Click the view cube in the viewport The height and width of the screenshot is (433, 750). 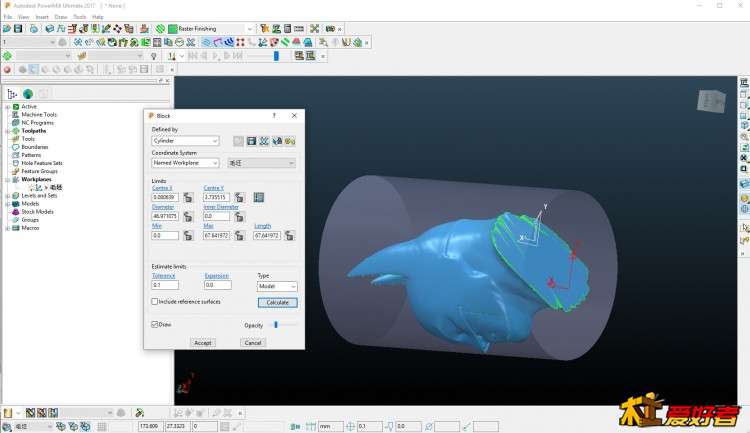pos(711,101)
